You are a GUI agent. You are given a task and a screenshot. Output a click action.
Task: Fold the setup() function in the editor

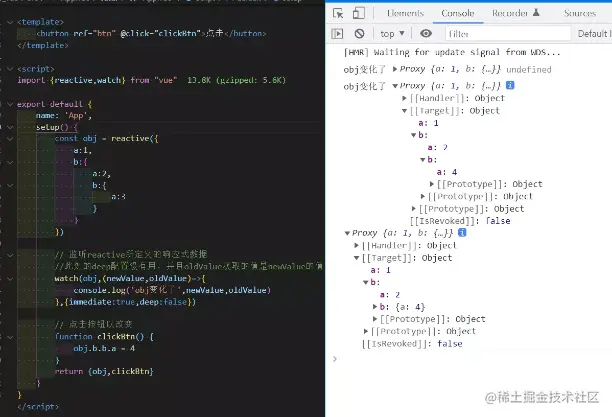tap(10, 127)
